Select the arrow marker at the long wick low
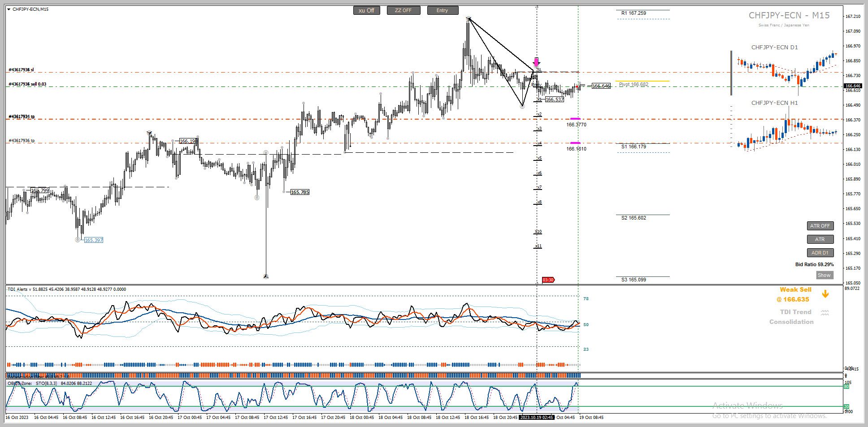 (x=266, y=276)
